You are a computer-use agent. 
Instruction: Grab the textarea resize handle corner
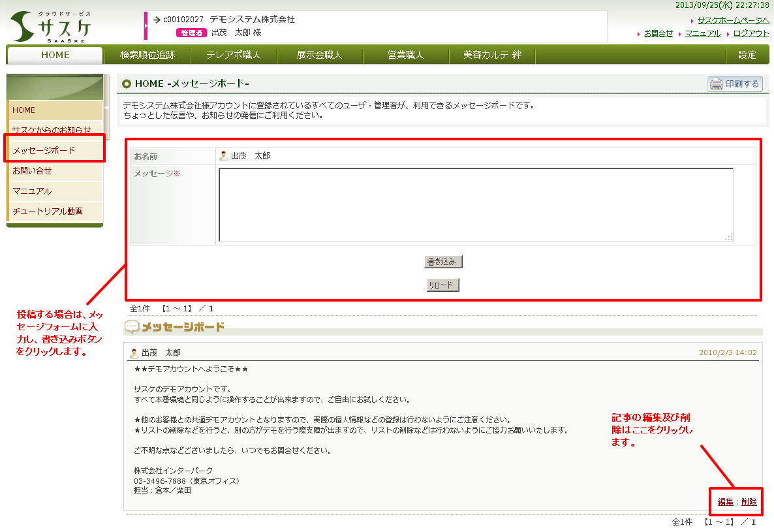[x=729, y=238]
